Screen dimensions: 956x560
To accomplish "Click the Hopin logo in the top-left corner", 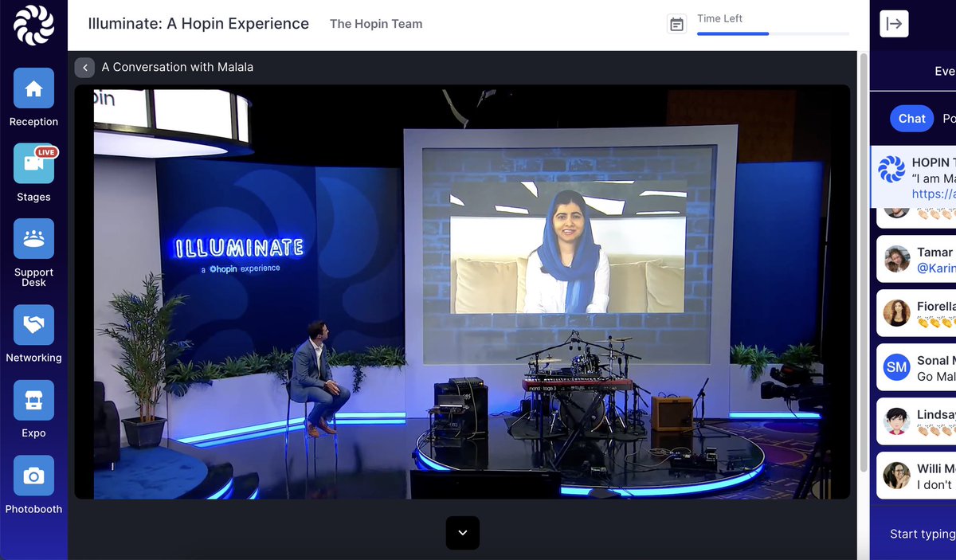I will (33, 24).
